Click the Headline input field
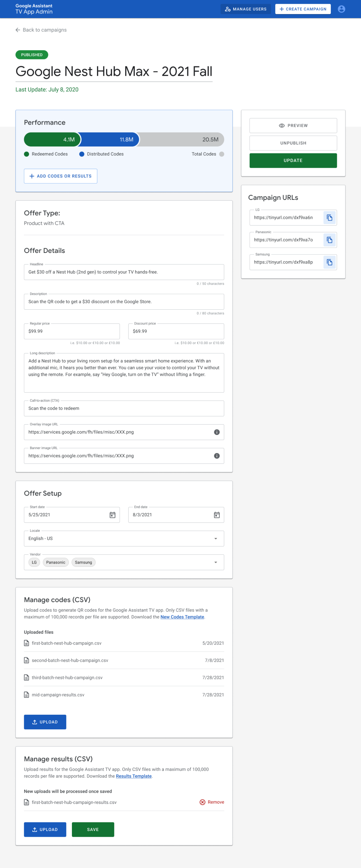 click(x=124, y=272)
